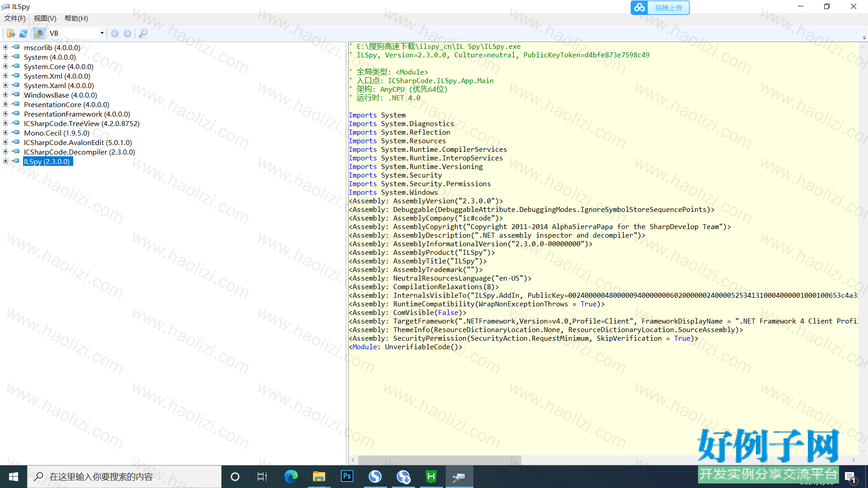Open the green H app on taskbar
The image size is (868, 488).
[431, 477]
